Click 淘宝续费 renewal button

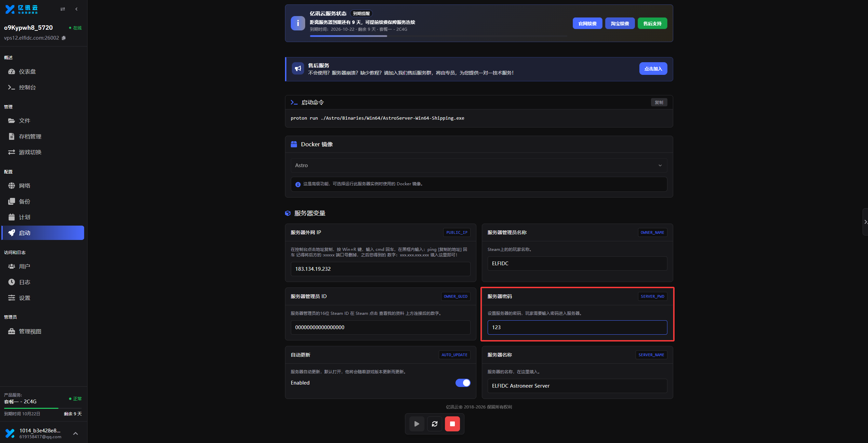click(x=620, y=23)
